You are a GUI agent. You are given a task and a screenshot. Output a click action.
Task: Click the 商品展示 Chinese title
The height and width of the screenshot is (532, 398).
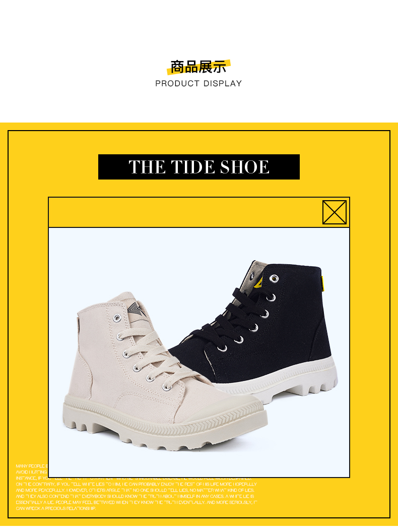point(198,67)
